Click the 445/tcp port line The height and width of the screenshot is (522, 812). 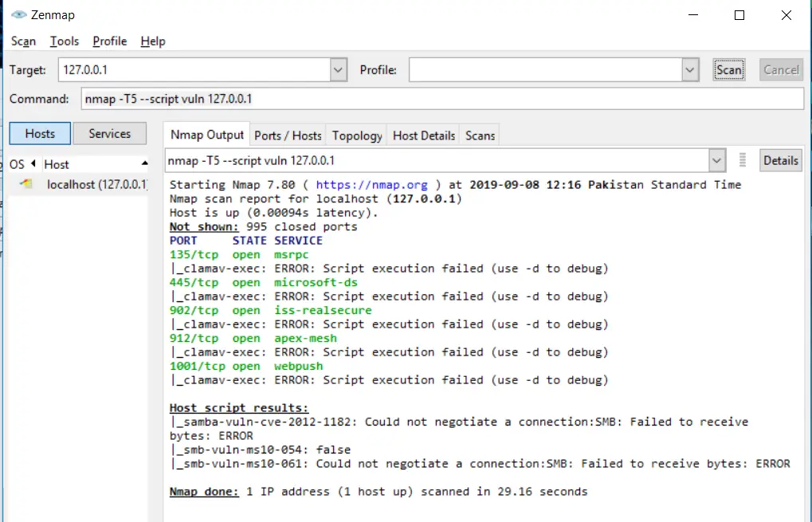coord(263,282)
